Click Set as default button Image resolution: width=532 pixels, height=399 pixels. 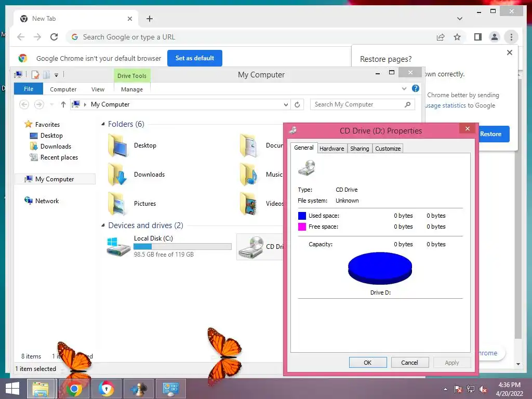click(195, 58)
